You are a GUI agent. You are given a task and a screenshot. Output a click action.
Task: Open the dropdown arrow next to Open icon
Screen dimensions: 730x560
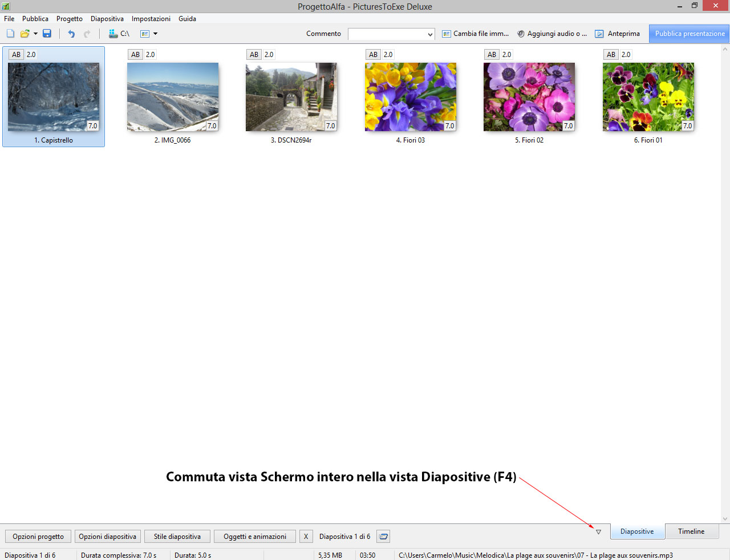pos(35,34)
